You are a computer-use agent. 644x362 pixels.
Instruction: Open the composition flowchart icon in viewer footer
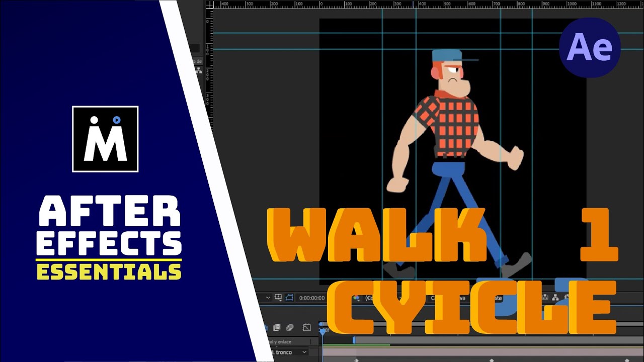tap(555, 298)
